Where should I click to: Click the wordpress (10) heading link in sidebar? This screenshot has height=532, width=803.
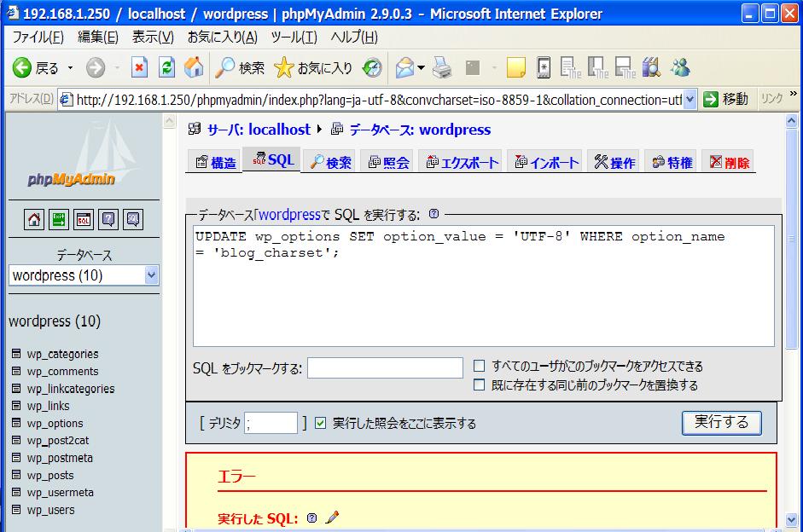(x=55, y=321)
